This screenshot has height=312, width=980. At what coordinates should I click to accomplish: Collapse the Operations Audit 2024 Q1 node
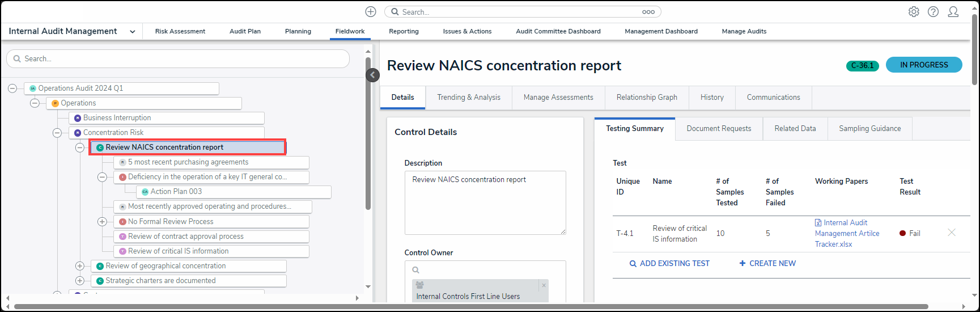12,88
